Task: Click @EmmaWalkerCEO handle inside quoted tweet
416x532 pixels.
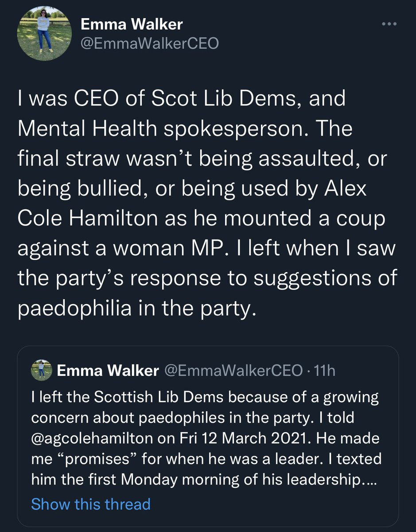Action: 232,371
